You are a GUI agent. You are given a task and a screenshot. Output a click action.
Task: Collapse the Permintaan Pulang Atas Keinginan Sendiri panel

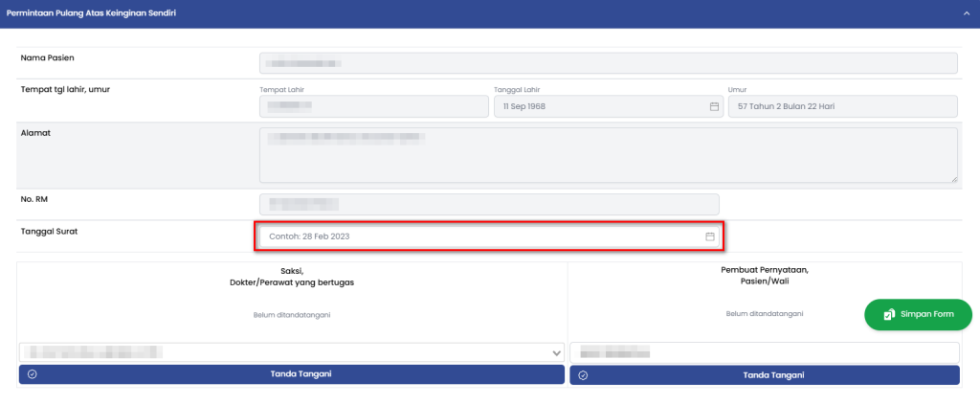pyautogui.click(x=966, y=13)
